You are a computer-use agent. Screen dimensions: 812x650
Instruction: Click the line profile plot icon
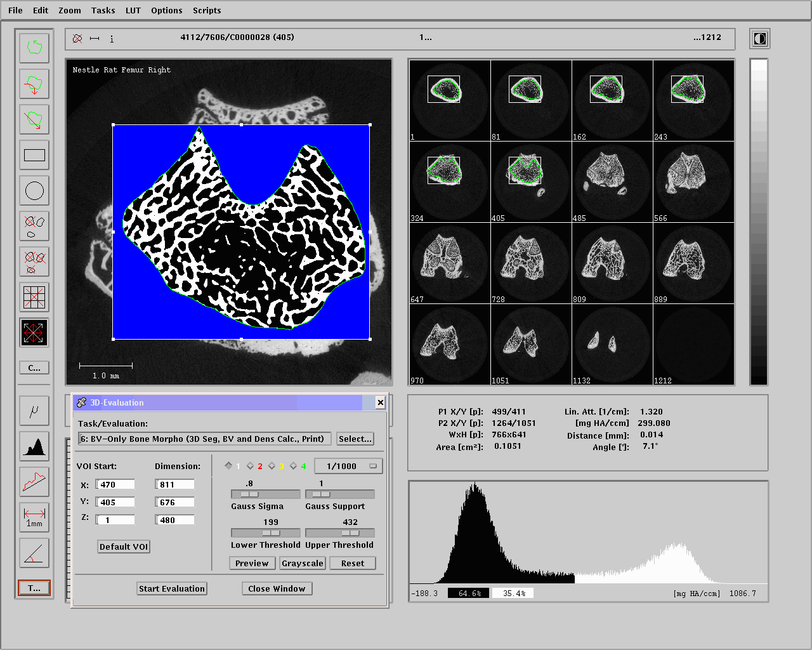point(34,482)
